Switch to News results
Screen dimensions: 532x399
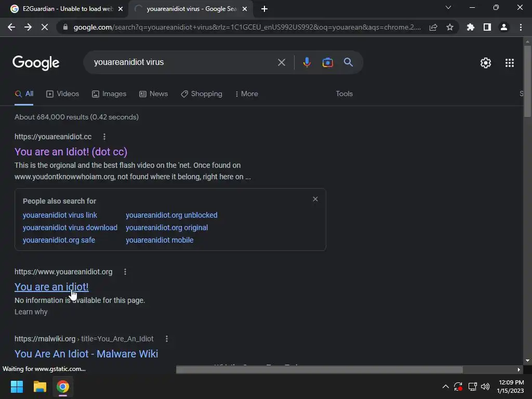(153, 94)
